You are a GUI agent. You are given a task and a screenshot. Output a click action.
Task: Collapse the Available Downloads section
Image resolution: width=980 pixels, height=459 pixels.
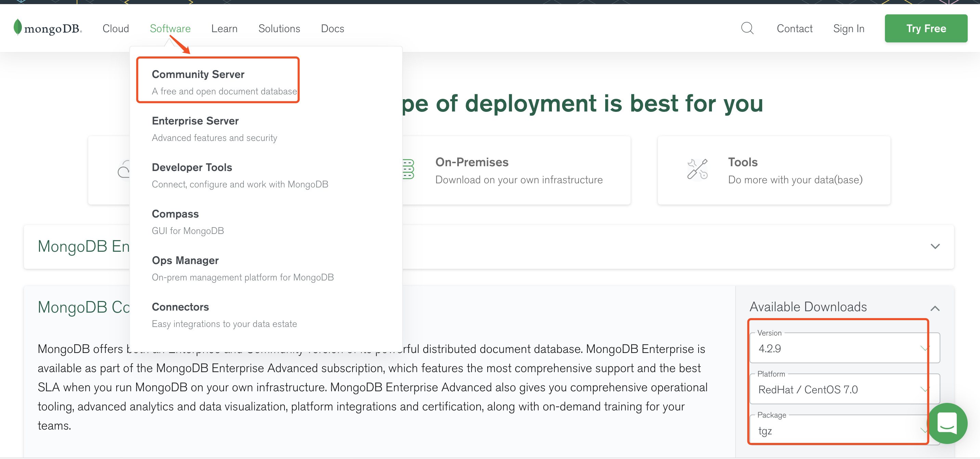935,308
